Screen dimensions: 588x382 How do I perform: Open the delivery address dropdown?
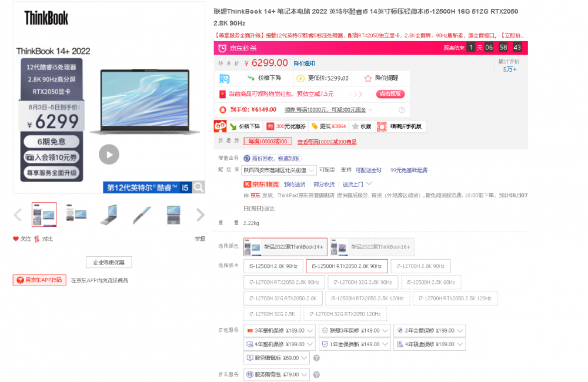coord(279,170)
